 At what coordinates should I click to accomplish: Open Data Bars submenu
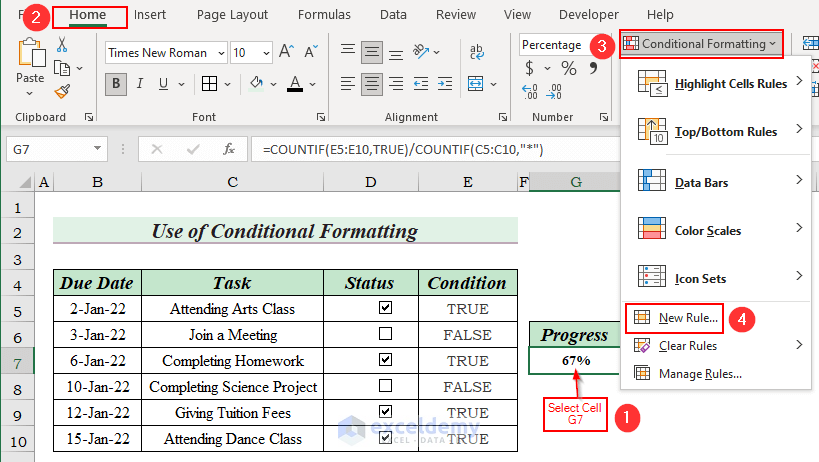[x=716, y=182]
